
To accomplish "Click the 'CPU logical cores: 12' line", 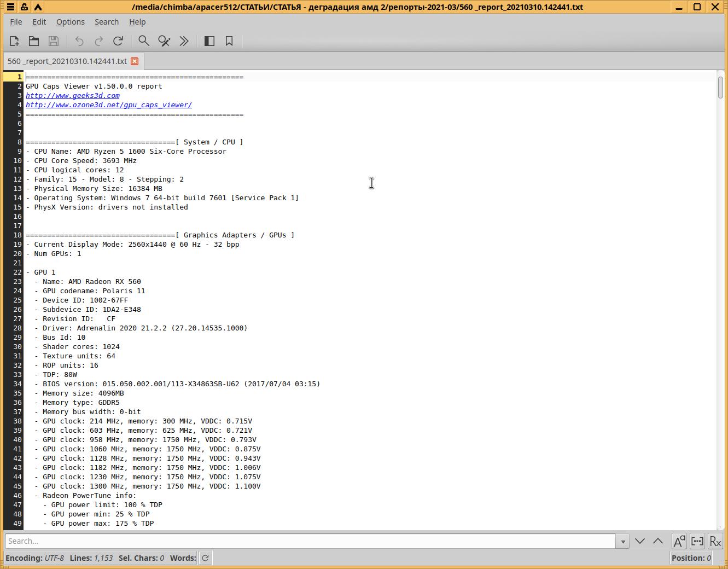I will [75, 170].
